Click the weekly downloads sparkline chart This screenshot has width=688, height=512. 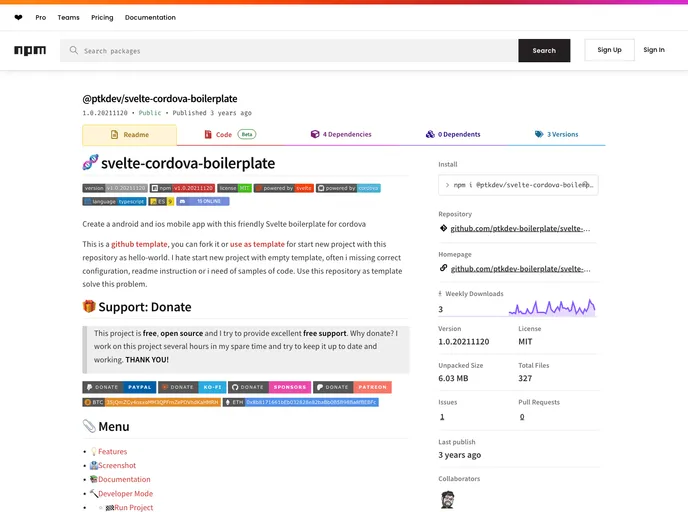point(552,307)
